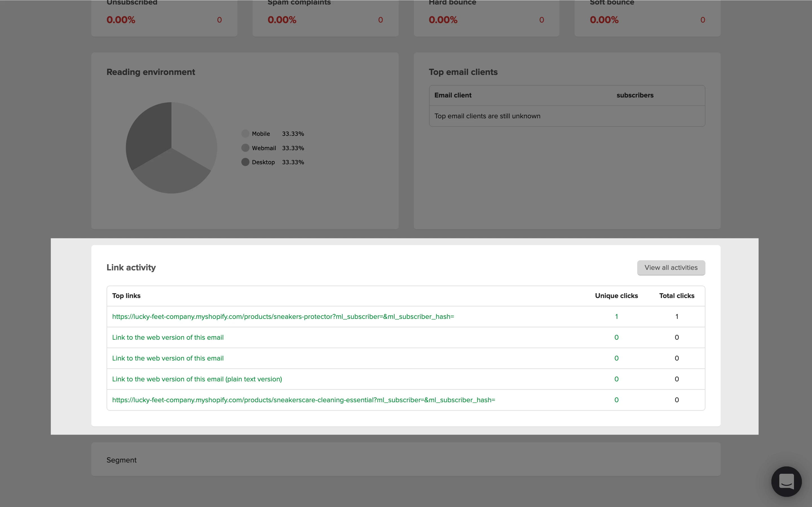812x507 pixels.
Task: Click the Top links column header
Action: point(126,296)
